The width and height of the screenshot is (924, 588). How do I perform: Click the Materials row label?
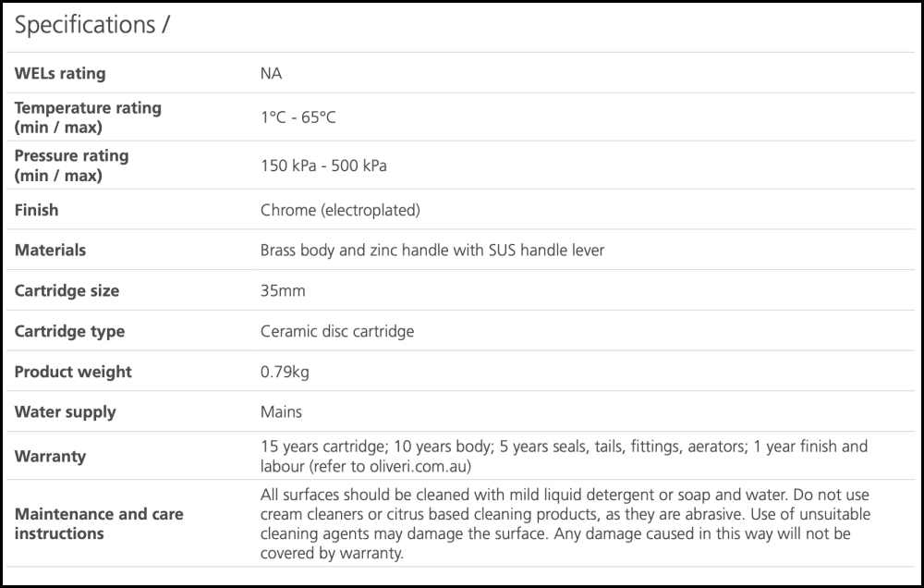coord(50,250)
